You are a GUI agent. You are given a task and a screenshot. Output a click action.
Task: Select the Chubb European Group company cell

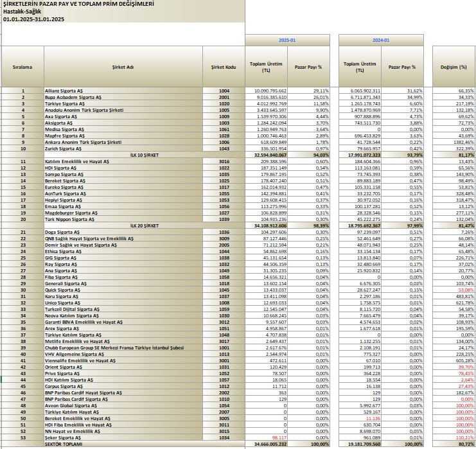(x=123, y=348)
